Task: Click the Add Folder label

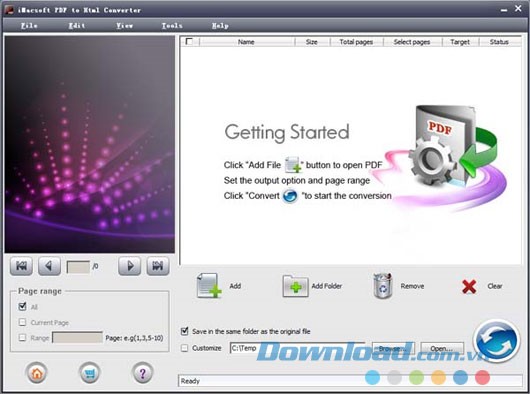Action: coord(327,286)
